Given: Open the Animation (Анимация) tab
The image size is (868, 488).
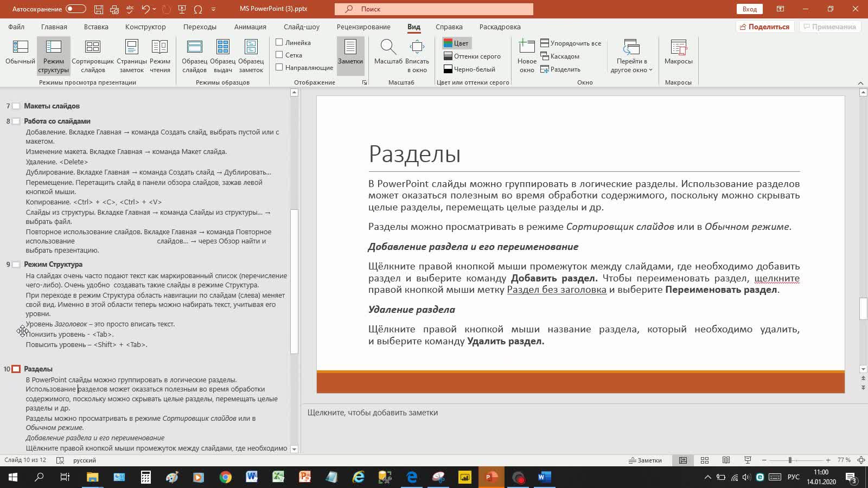Looking at the screenshot, I should [x=250, y=27].
